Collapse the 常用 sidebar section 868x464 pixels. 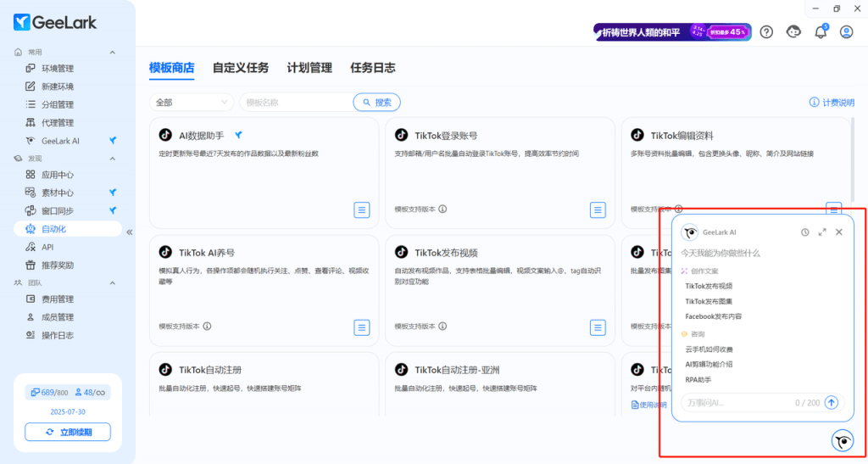click(112, 52)
